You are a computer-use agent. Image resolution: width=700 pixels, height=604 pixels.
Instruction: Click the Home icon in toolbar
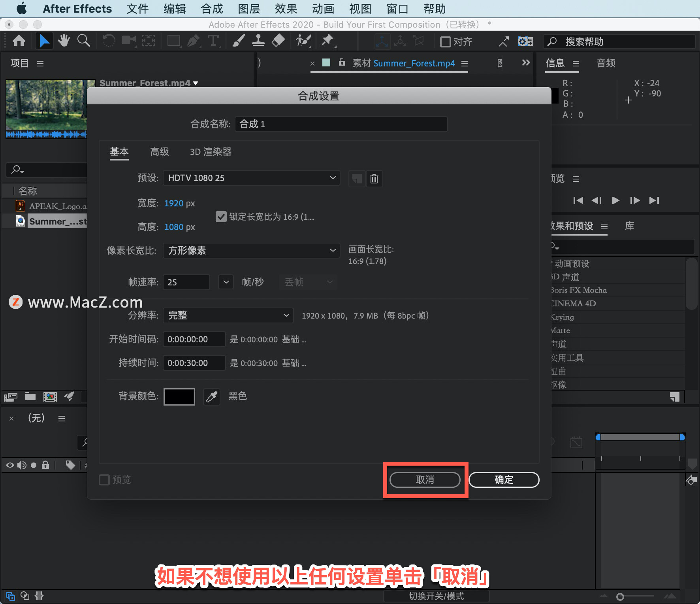point(19,41)
